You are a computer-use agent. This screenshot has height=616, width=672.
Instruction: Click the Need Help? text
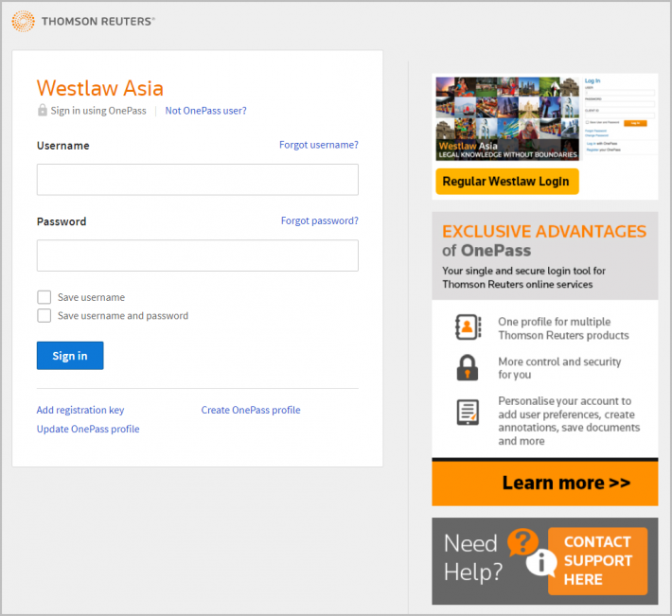[472, 557]
